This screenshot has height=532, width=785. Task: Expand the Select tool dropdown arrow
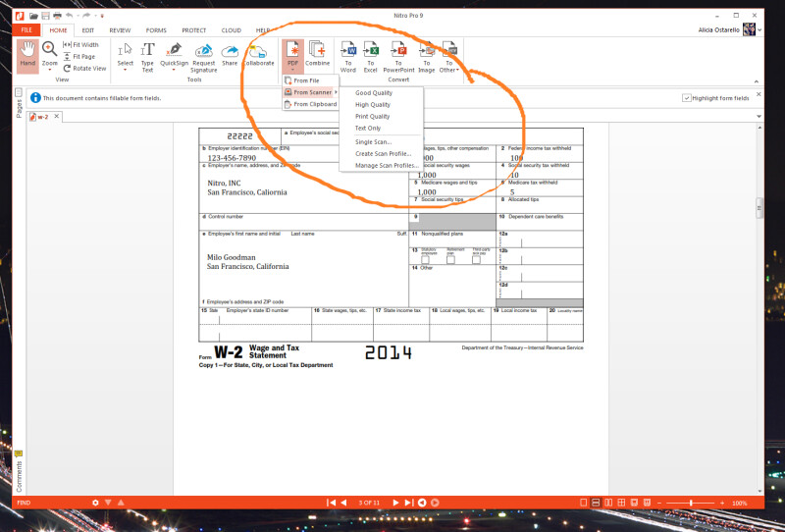click(x=126, y=70)
